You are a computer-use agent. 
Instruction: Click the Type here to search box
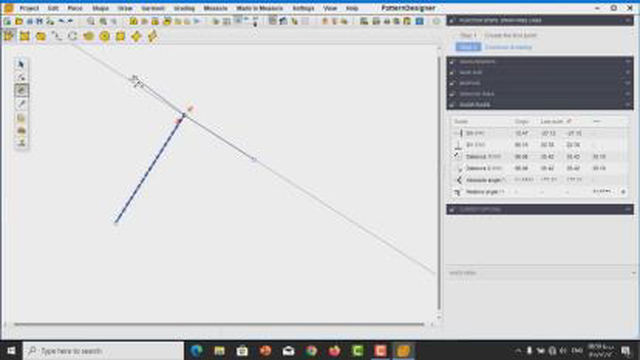tap(103, 351)
